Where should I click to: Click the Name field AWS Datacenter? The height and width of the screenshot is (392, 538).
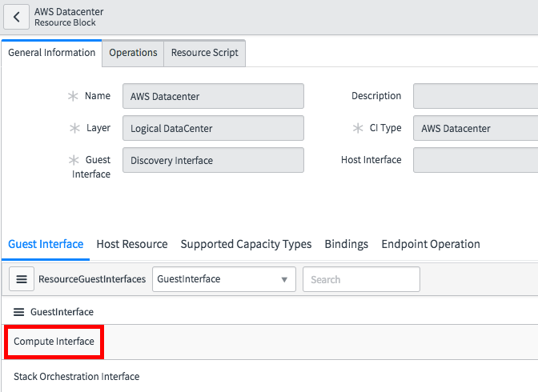pyautogui.click(x=213, y=96)
